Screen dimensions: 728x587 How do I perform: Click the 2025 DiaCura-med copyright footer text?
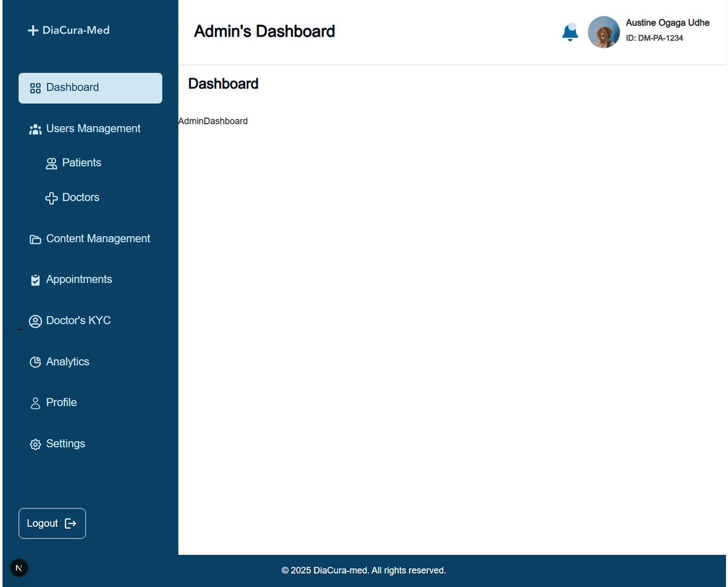pos(364,571)
